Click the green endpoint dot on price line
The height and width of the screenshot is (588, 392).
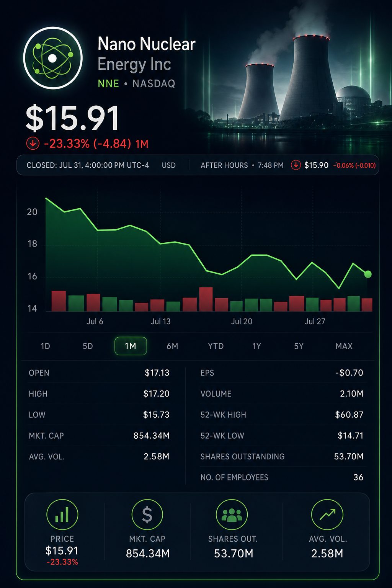tap(368, 274)
